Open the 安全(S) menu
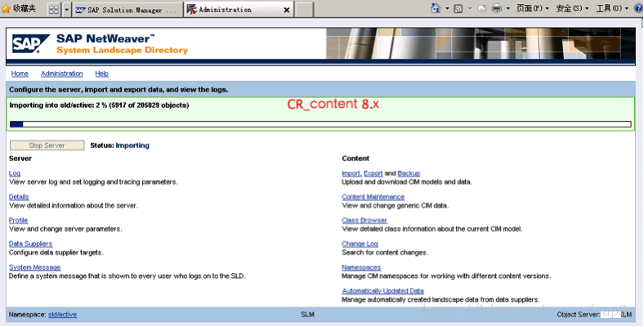Screen dimensions: 644x327 (572, 9)
